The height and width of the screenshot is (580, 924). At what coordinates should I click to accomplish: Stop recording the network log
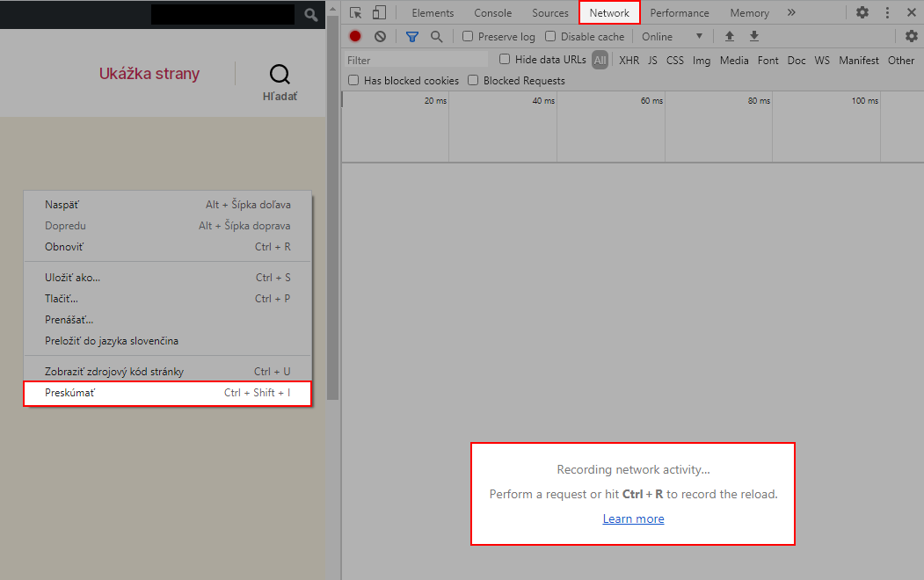click(x=355, y=37)
